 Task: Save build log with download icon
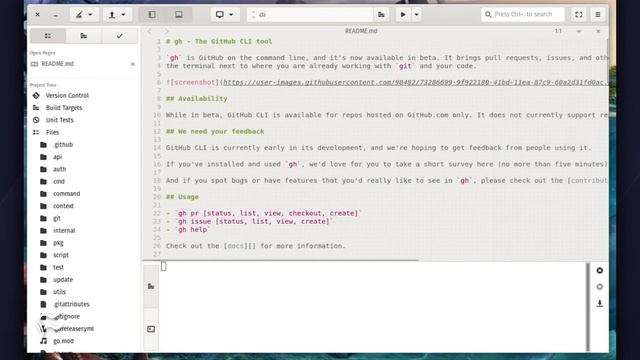click(600, 303)
